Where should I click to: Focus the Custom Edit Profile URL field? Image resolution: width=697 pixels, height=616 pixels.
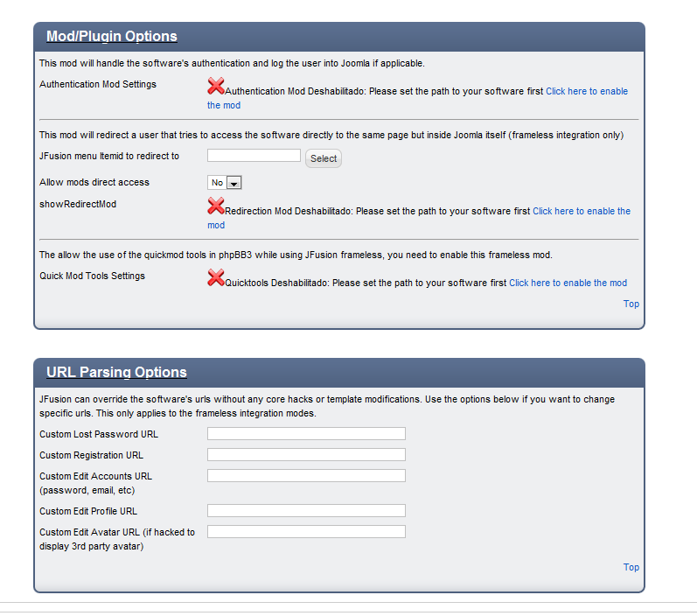[306, 511]
